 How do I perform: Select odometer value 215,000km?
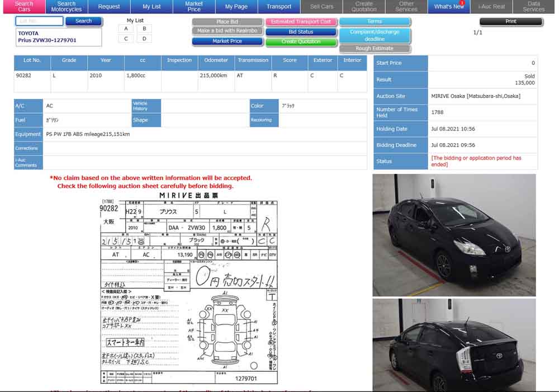click(214, 75)
